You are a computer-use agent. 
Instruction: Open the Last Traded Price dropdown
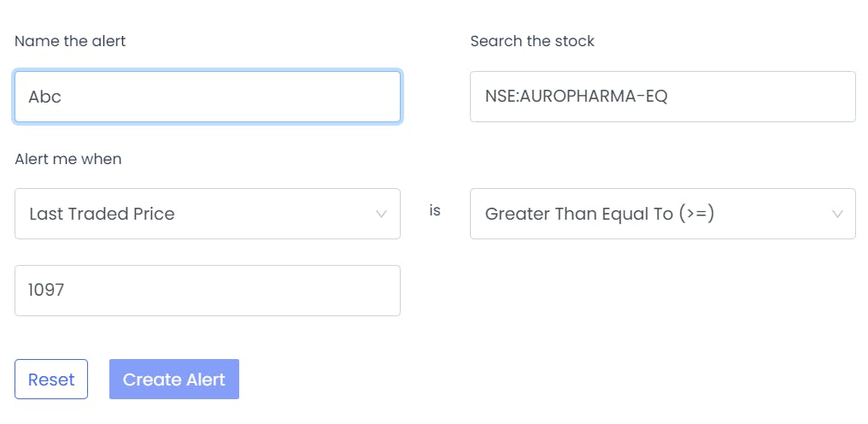coord(208,214)
